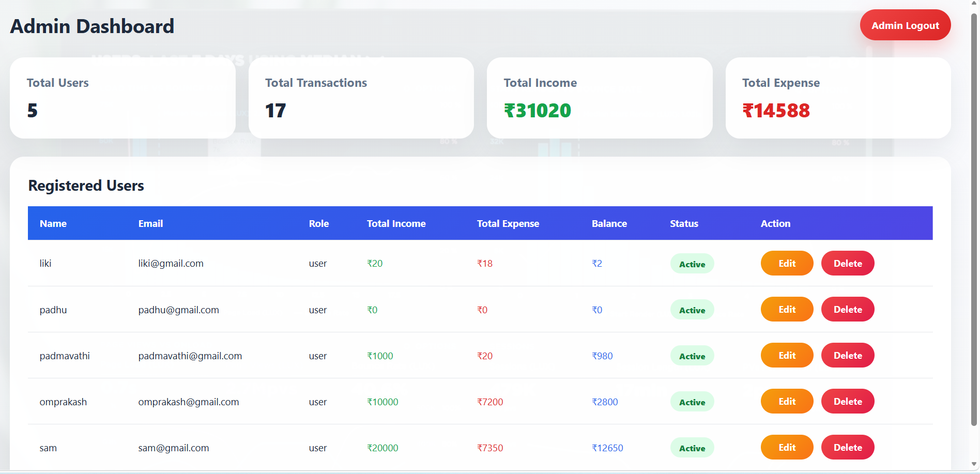Open Edit for padmavathi

click(787, 355)
